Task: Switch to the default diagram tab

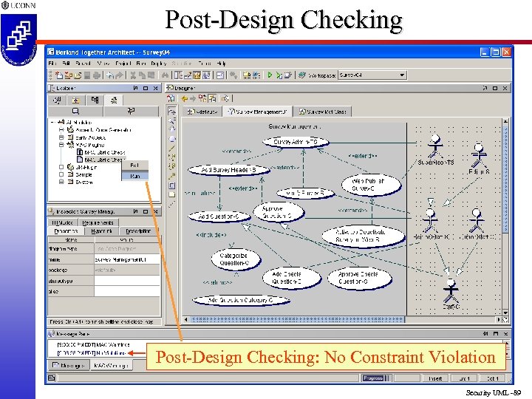Action: click(x=202, y=112)
